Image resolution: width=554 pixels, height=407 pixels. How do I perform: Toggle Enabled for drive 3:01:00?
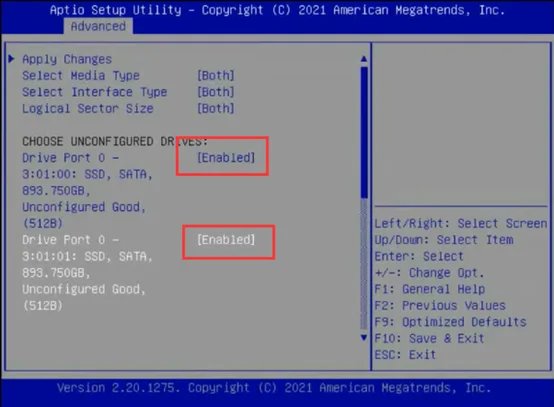click(x=226, y=158)
